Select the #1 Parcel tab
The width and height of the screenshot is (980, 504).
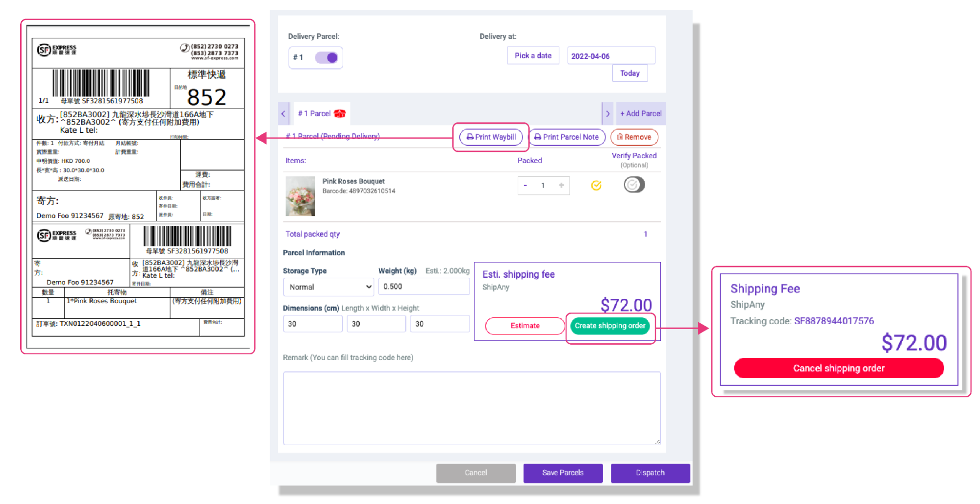tap(322, 114)
